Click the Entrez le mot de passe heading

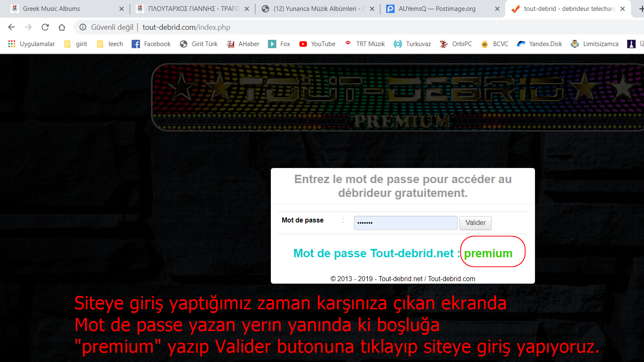[x=403, y=186]
